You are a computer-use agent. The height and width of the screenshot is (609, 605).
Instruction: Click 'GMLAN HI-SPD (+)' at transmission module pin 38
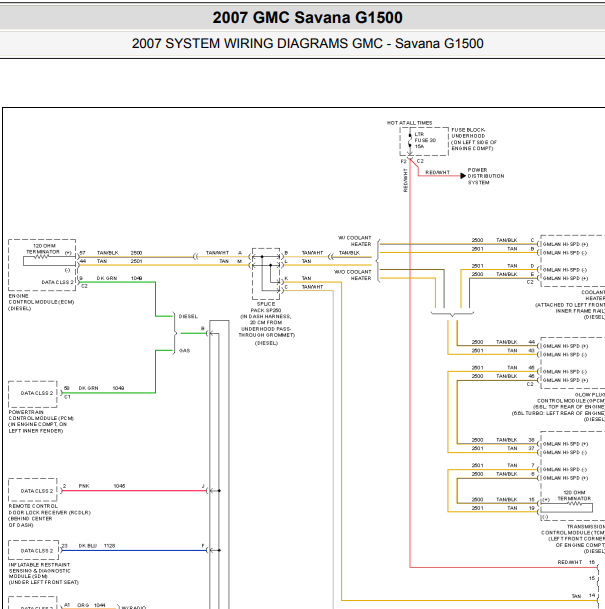tap(565, 444)
